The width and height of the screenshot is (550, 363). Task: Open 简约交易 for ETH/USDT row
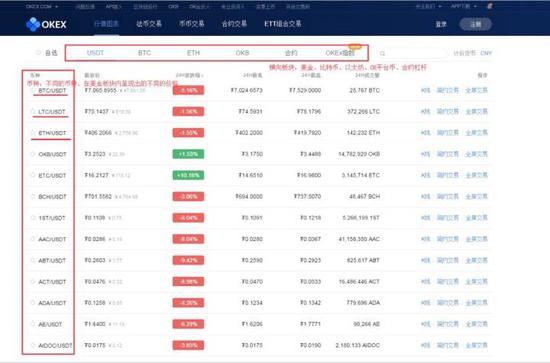(x=448, y=133)
